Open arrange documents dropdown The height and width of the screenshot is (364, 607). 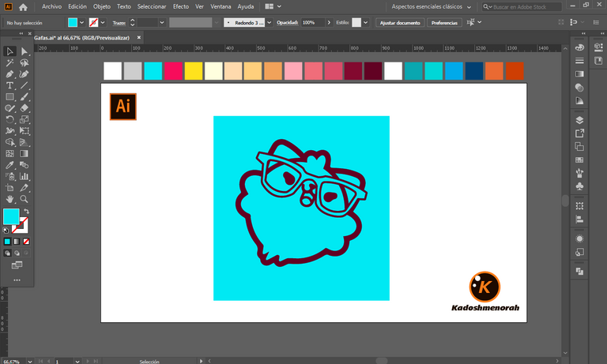pos(273,6)
